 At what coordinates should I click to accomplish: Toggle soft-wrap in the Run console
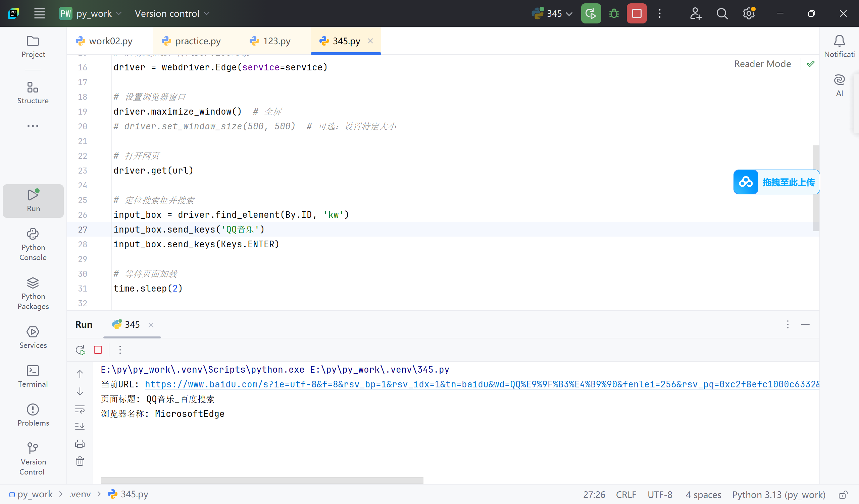(80, 409)
